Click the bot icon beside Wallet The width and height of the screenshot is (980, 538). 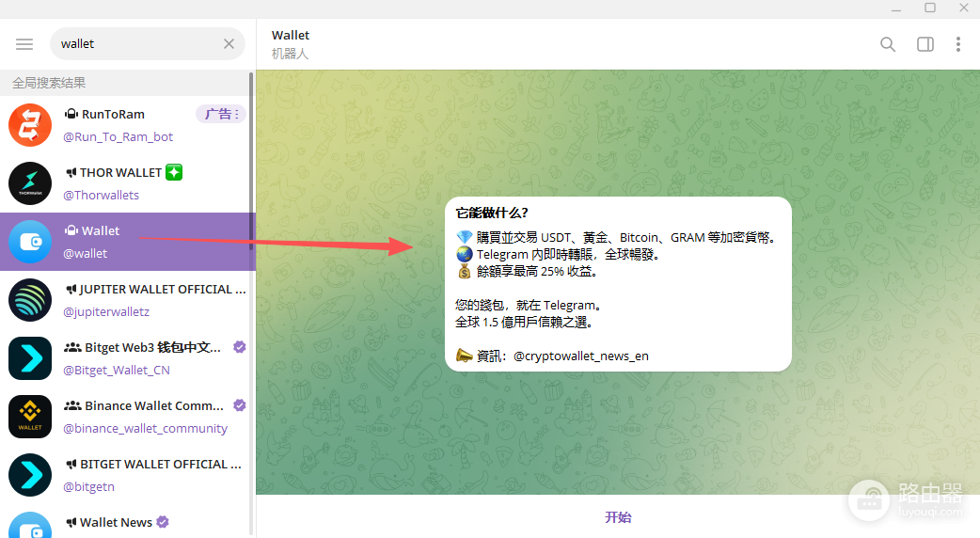pos(71,230)
